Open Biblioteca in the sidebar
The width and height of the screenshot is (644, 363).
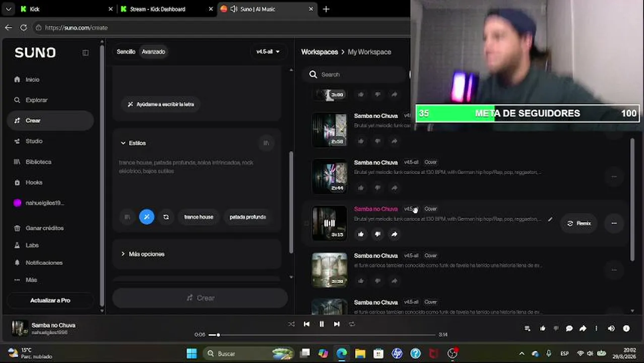pyautogui.click(x=38, y=162)
